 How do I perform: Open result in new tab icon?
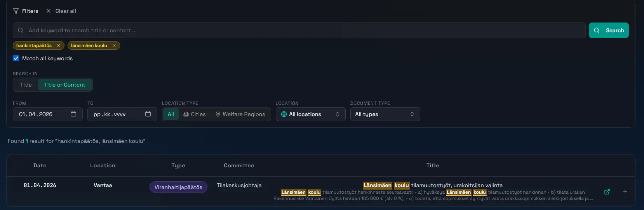[607, 192]
